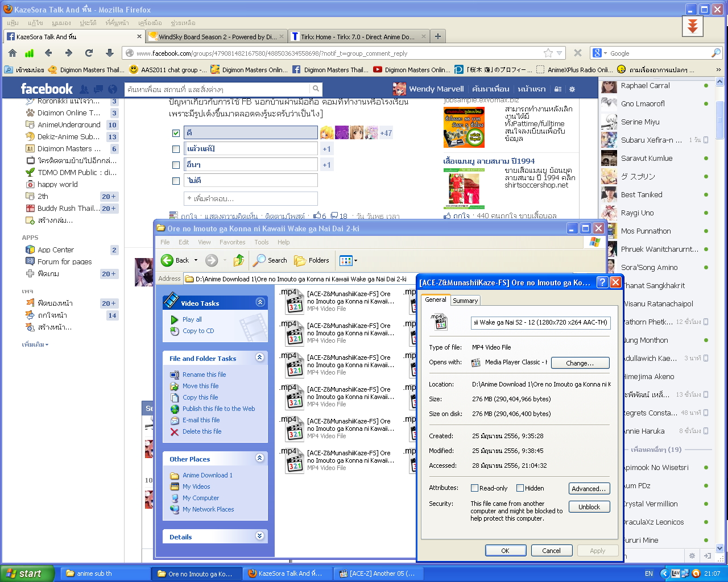The height and width of the screenshot is (582, 728).
Task: Reload the current Facebook page
Action: click(x=89, y=53)
